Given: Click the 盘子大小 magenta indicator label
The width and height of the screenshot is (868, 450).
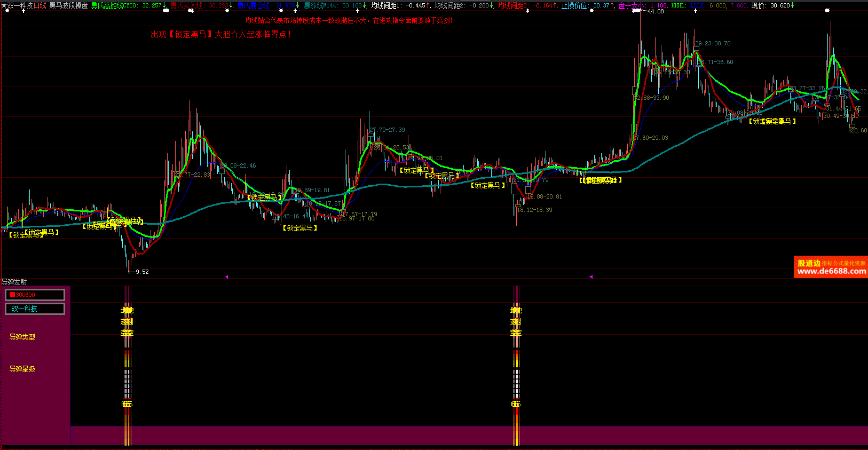Looking at the screenshot, I should point(631,5).
